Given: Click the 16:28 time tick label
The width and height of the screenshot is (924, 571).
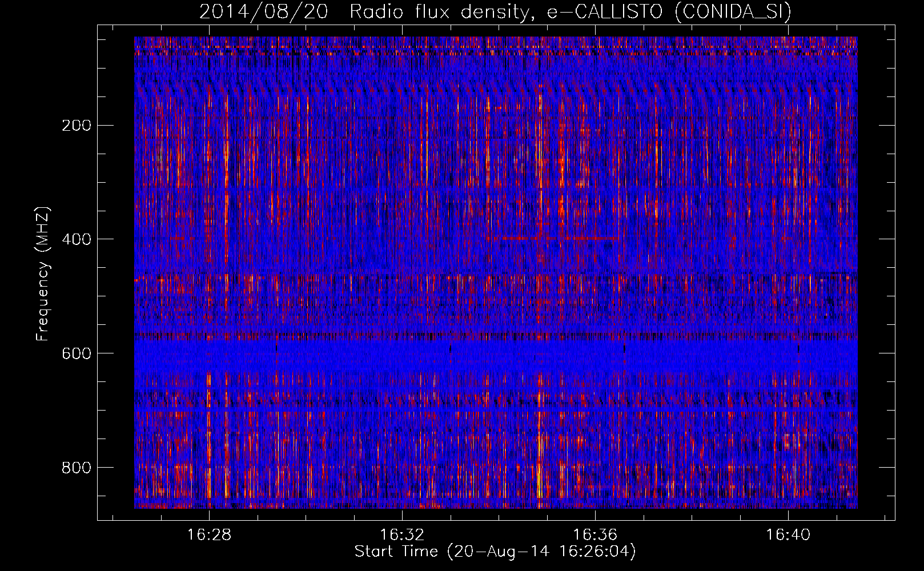Looking at the screenshot, I should tap(210, 535).
